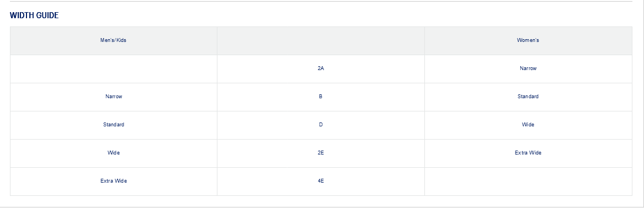
Task: Click the blank header cell between Men's/Kids and Women's
Action: click(321, 41)
